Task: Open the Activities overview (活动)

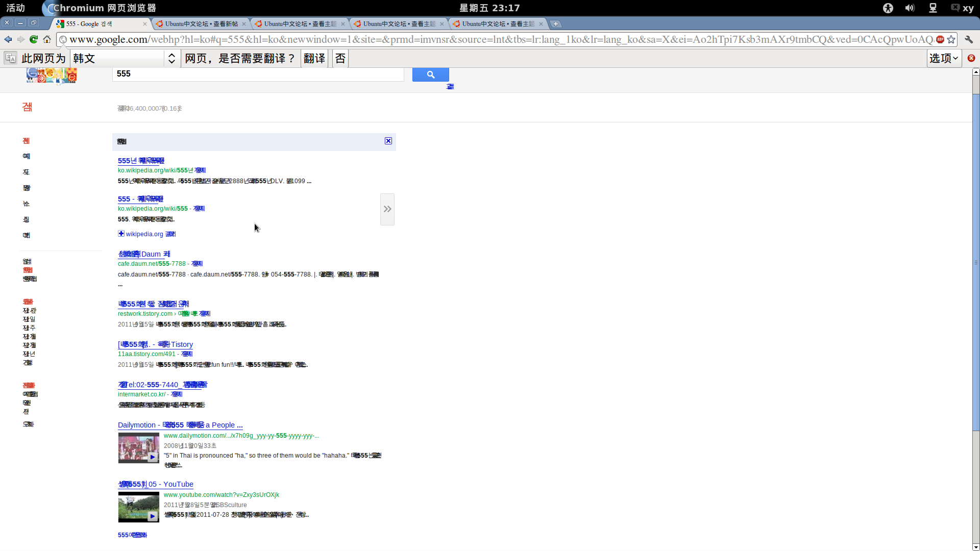Action: click(x=15, y=8)
